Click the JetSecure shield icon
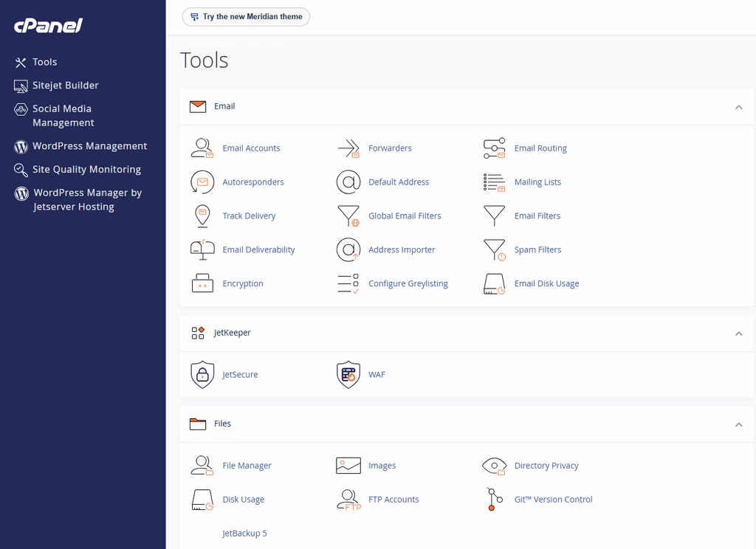The image size is (756, 549). coord(202,375)
